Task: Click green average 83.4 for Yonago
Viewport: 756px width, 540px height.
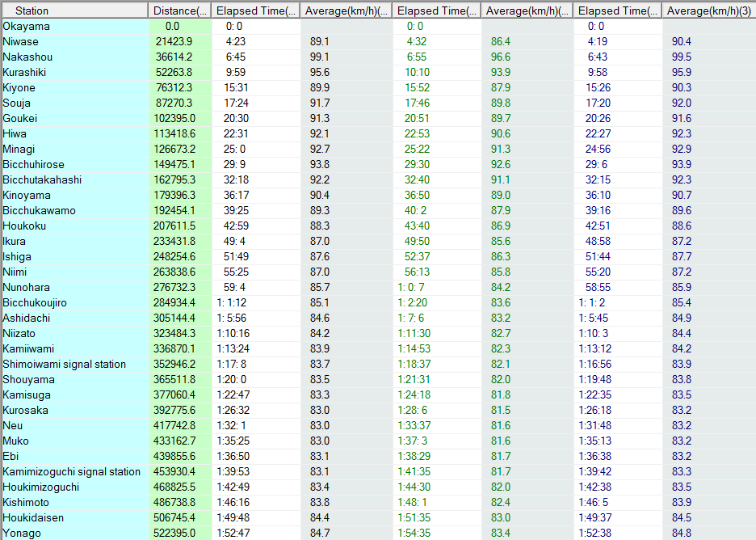Action: [501, 534]
